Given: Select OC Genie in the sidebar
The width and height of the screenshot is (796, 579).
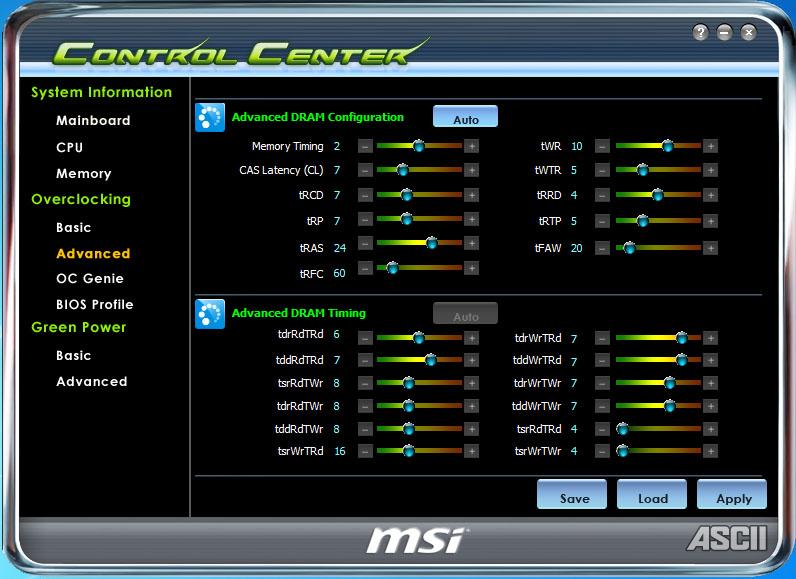Looking at the screenshot, I should tap(90, 279).
